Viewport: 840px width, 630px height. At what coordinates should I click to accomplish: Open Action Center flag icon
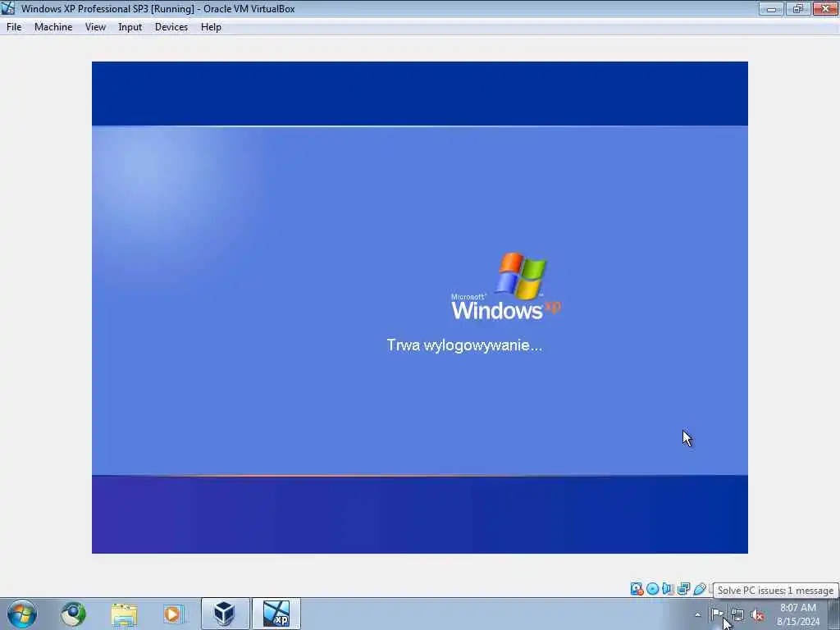(x=717, y=614)
